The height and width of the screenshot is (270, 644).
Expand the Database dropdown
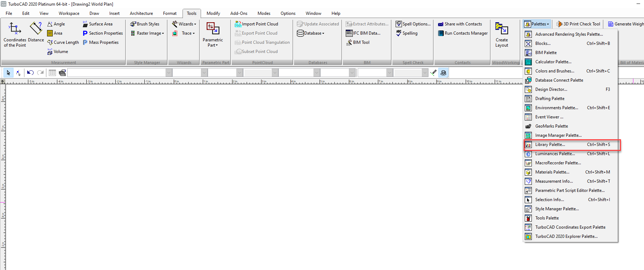311,33
